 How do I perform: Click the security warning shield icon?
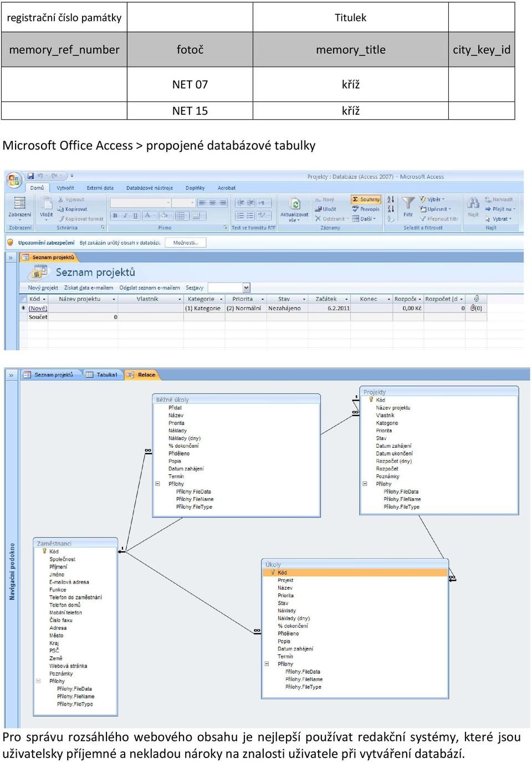point(10,243)
